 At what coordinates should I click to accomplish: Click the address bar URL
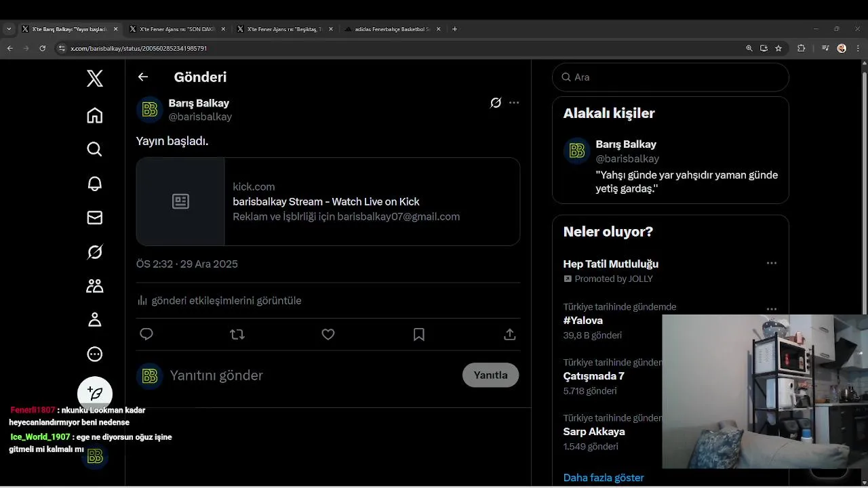coord(139,49)
